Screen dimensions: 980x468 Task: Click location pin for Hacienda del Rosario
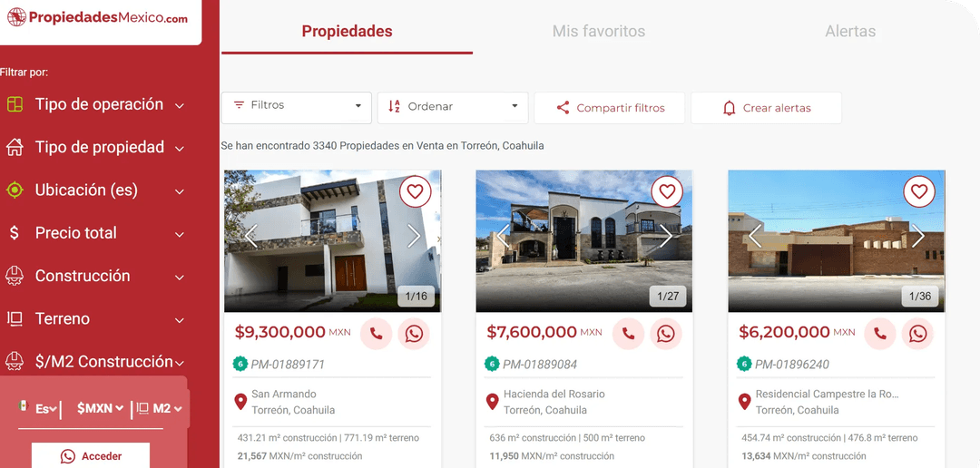[493, 401]
